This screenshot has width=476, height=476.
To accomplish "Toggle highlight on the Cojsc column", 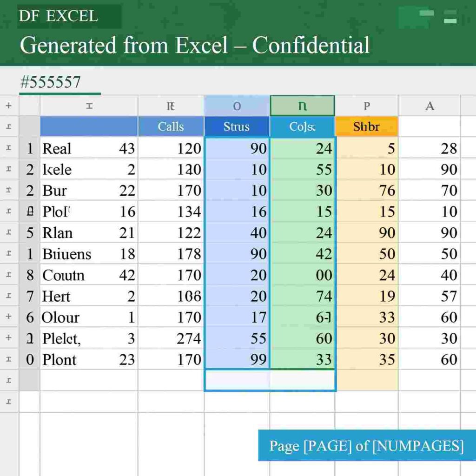I will click(302, 126).
